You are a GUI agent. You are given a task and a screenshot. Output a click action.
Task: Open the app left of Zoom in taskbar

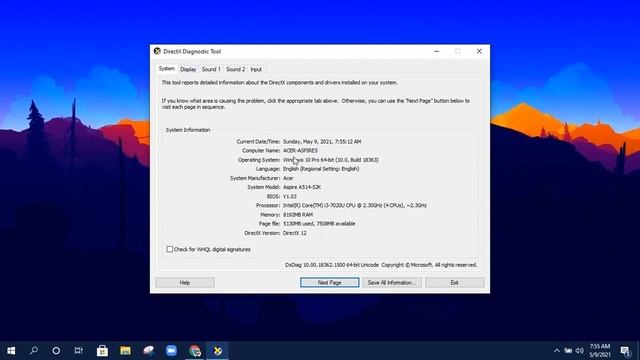tap(149, 351)
